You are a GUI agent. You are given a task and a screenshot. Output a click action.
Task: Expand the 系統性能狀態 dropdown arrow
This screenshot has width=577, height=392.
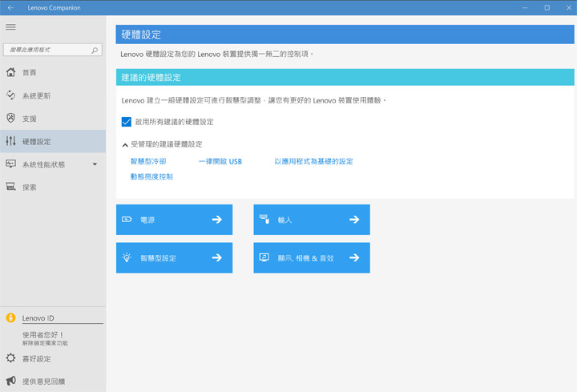point(95,164)
